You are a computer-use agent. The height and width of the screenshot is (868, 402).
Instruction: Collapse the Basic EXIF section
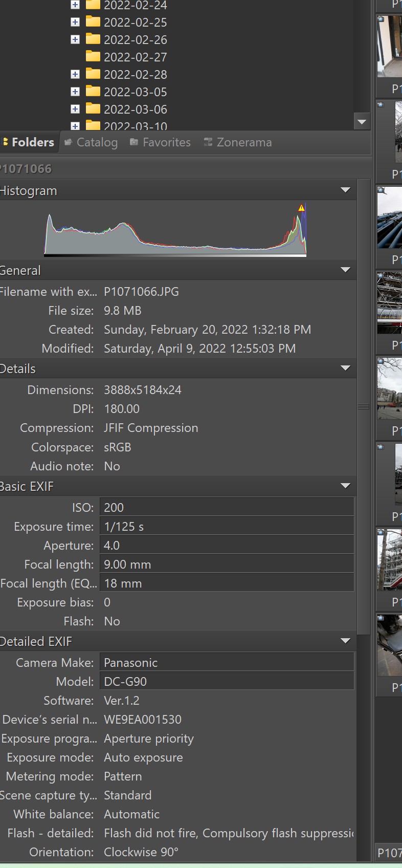click(346, 486)
